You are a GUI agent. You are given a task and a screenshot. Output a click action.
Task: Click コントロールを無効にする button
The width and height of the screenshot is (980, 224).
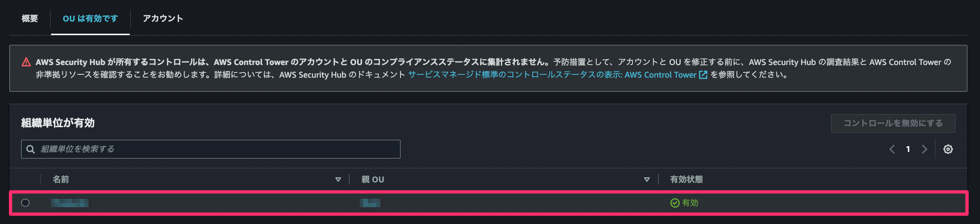point(893,123)
